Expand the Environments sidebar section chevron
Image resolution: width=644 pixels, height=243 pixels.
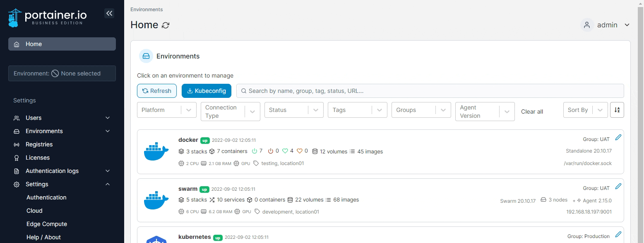108,131
